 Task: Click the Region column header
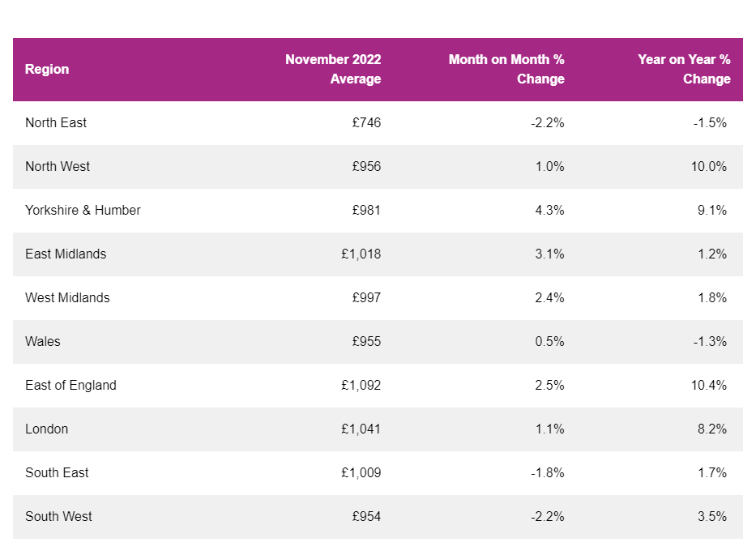coord(47,70)
